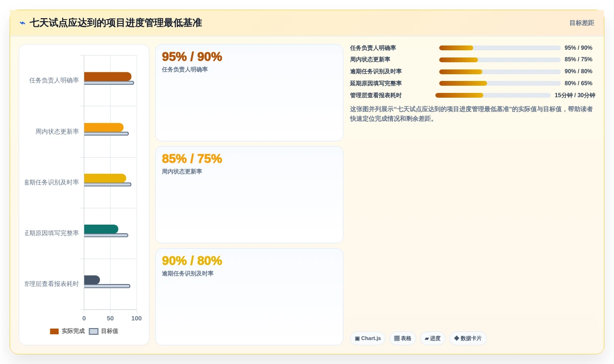Toggle the 目标值 legend swatch
Viewport: 614px width, 364px height.
coord(93,331)
